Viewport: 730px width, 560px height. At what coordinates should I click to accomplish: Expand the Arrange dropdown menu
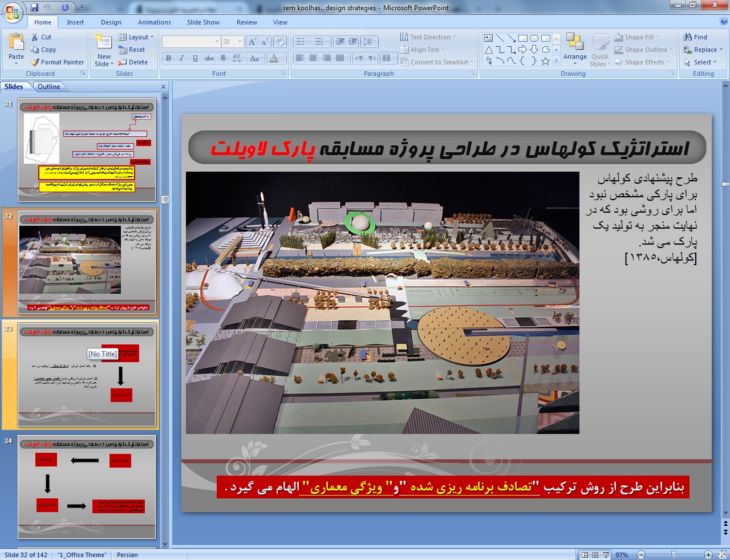[575, 57]
